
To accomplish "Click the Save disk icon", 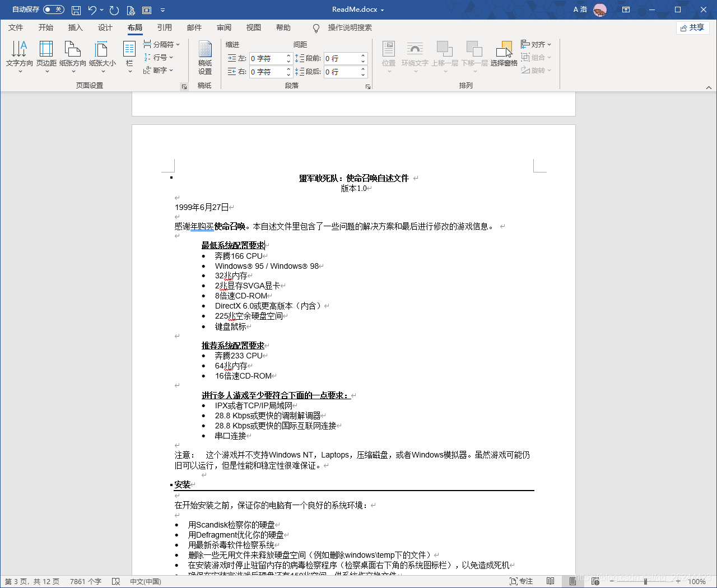I will click(76, 10).
